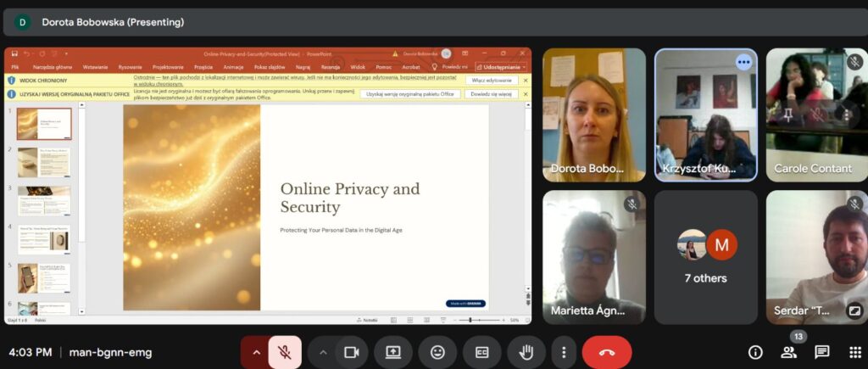This screenshot has width=868, height=369.
Task: Show the participants people panel
Action: pyautogui.click(x=789, y=352)
